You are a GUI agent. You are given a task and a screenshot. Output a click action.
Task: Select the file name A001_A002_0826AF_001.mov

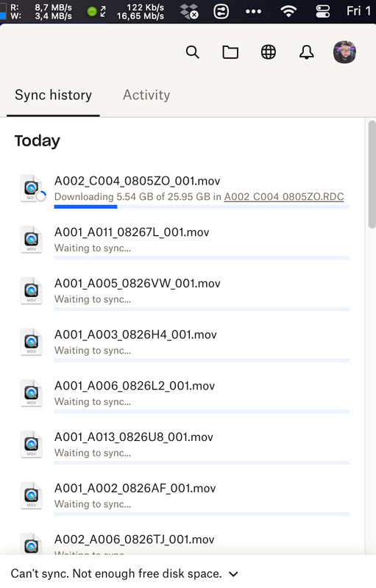tap(135, 488)
